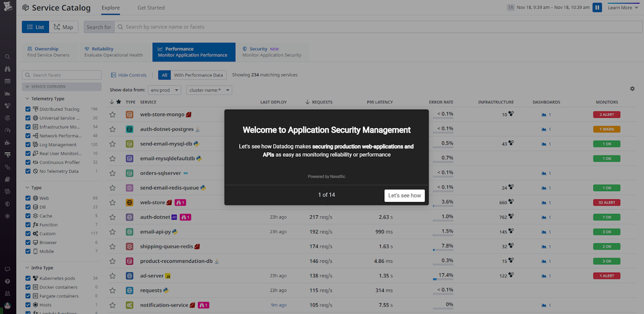The width and height of the screenshot is (644, 314).
Task: Toggle the Web type checkbox
Action: click(28, 198)
